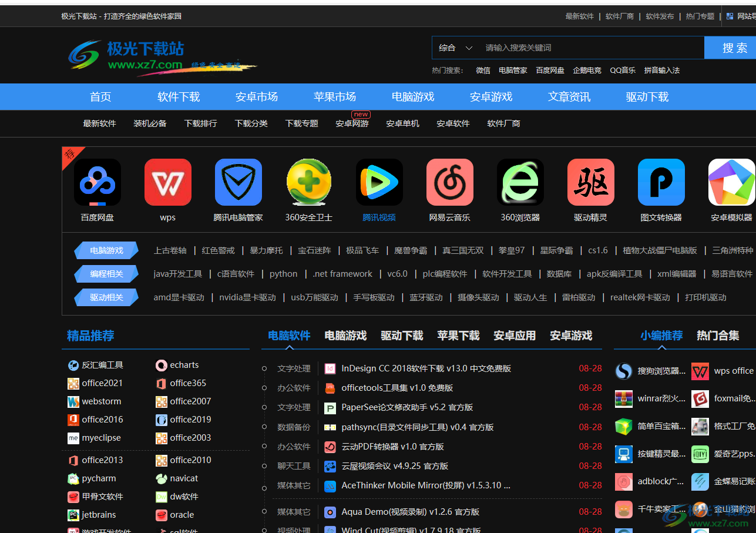Viewport: 756px width, 533px height.
Task: Click the adblock icon in 小编推荐
Action: (x=624, y=481)
